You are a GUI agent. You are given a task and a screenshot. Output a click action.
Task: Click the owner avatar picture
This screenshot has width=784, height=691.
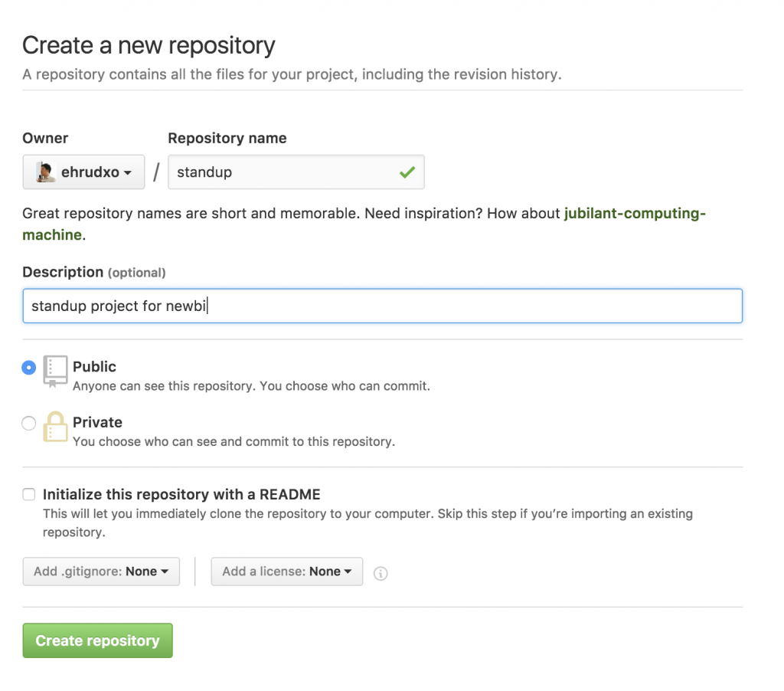tap(45, 172)
